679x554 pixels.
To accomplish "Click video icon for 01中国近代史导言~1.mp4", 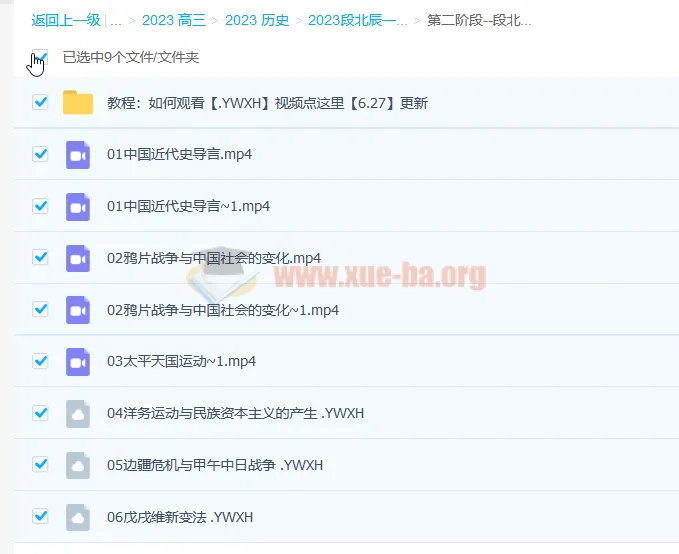I will click(x=78, y=206).
